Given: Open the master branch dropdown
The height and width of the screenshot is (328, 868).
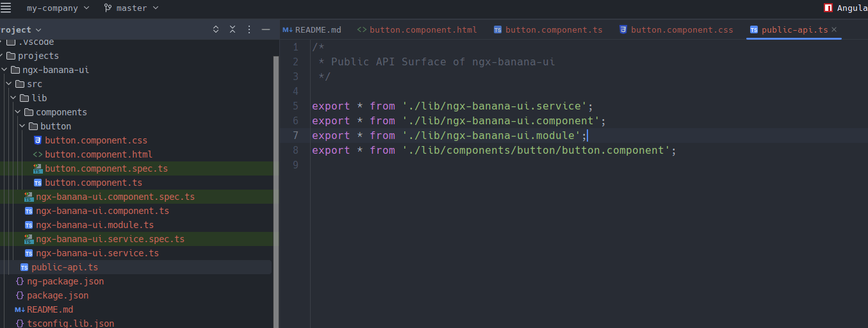Looking at the screenshot, I should [131, 8].
